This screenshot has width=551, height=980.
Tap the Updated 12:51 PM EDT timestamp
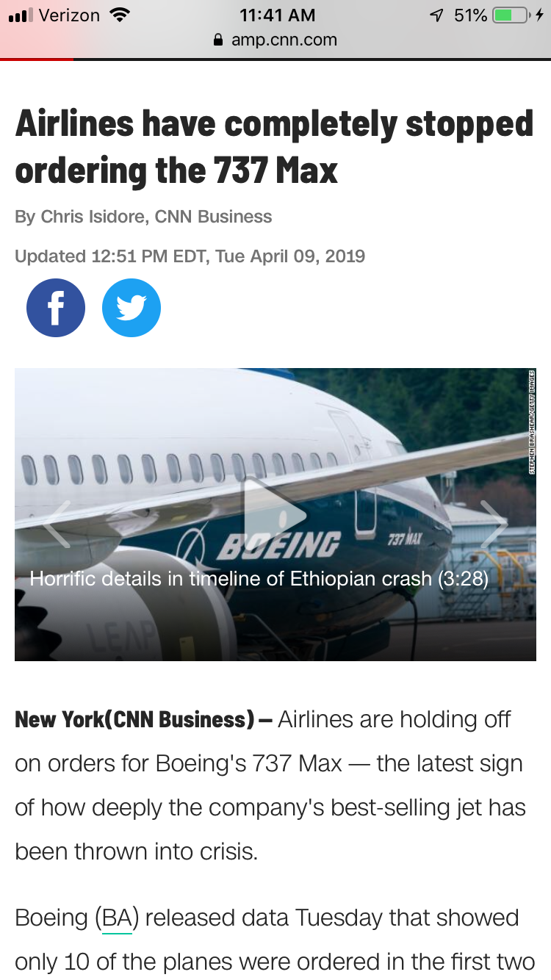click(x=190, y=256)
